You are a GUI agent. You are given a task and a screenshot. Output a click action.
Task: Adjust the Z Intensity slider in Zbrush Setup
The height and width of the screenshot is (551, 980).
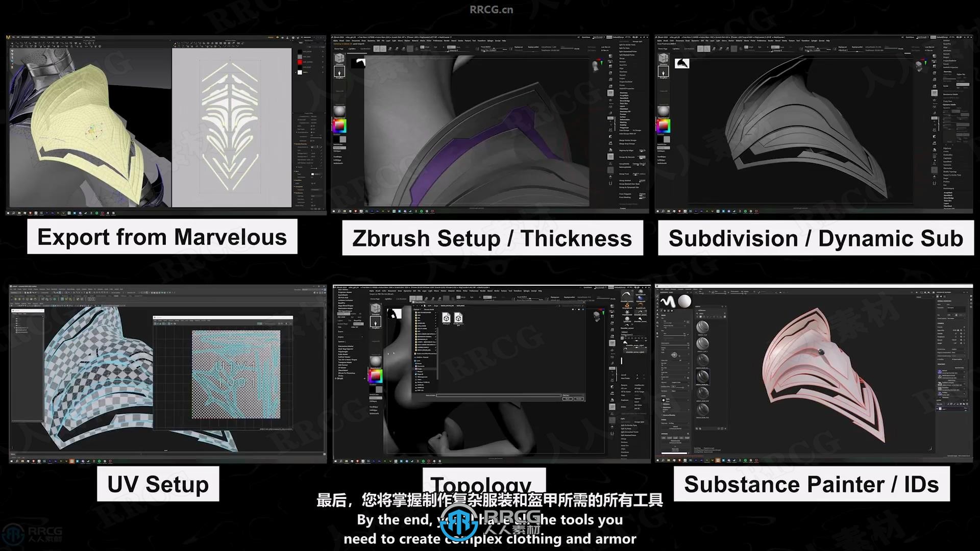(458, 51)
